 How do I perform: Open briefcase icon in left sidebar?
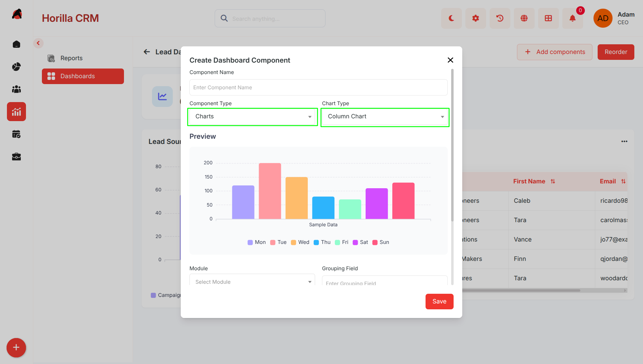point(16,157)
